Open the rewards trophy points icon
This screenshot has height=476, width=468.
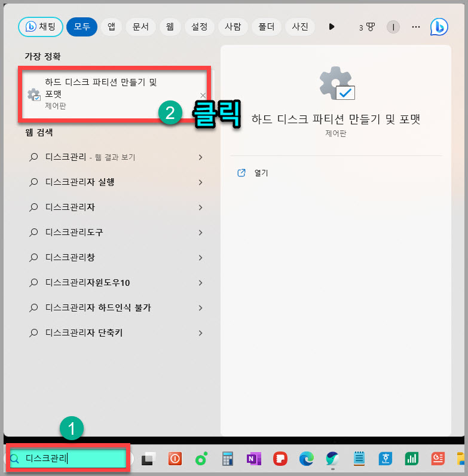click(x=367, y=27)
